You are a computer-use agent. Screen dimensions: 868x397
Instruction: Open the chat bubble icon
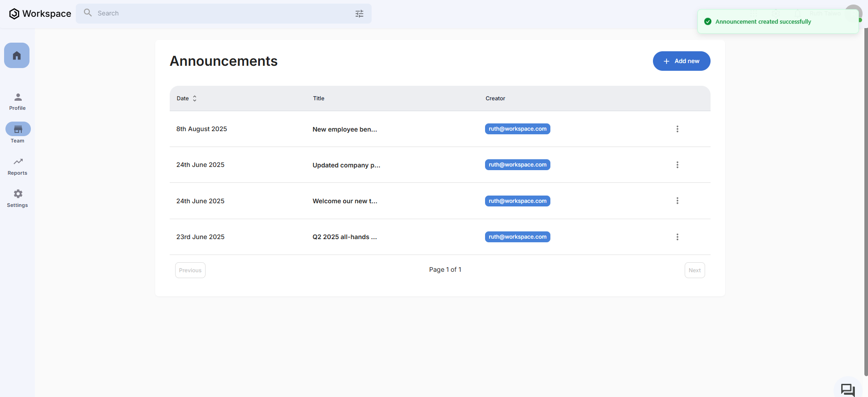point(847,389)
